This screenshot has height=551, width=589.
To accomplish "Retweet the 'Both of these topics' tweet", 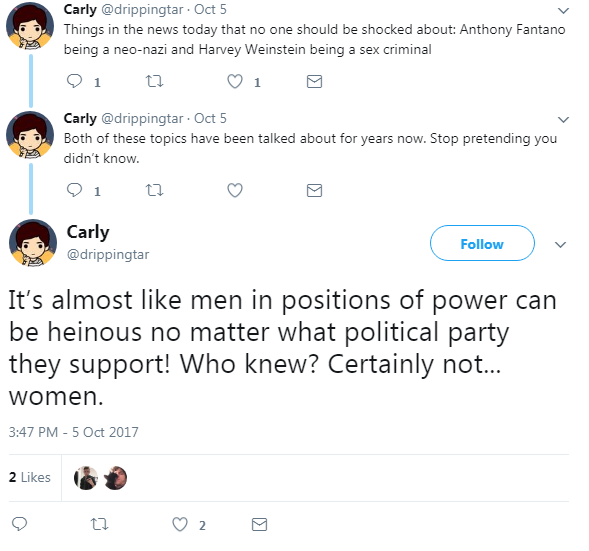I will (154, 190).
